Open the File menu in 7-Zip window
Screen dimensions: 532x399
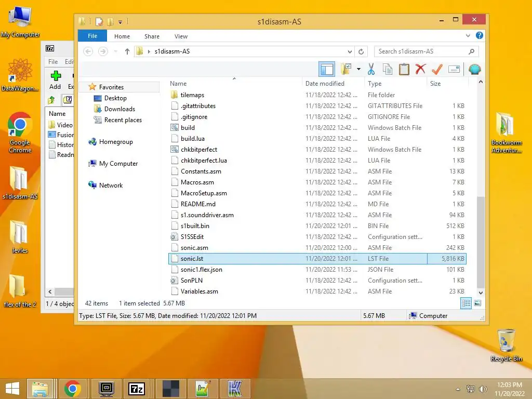53,62
